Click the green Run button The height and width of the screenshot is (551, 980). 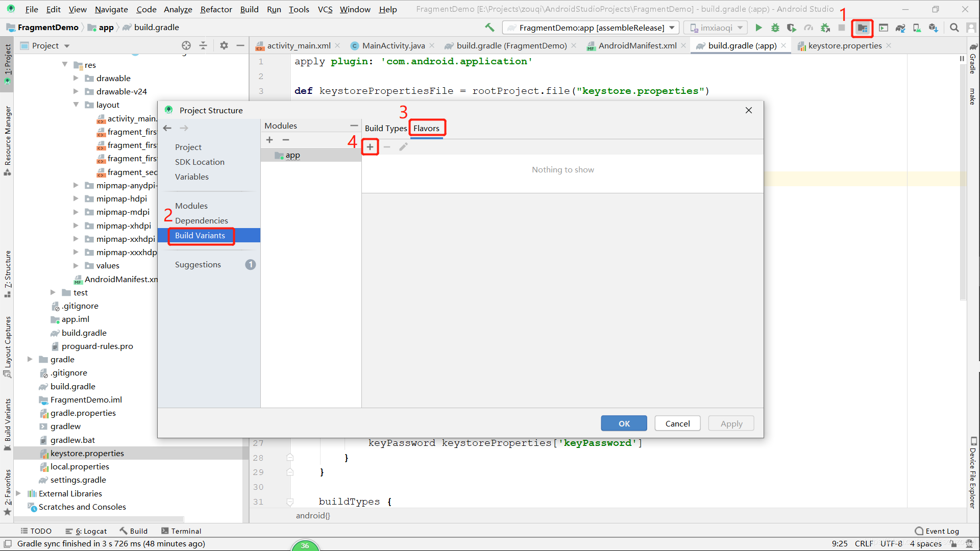(758, 28)
